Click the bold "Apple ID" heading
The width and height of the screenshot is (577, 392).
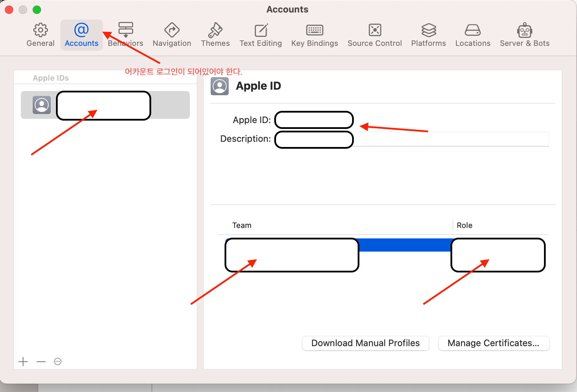258,86
